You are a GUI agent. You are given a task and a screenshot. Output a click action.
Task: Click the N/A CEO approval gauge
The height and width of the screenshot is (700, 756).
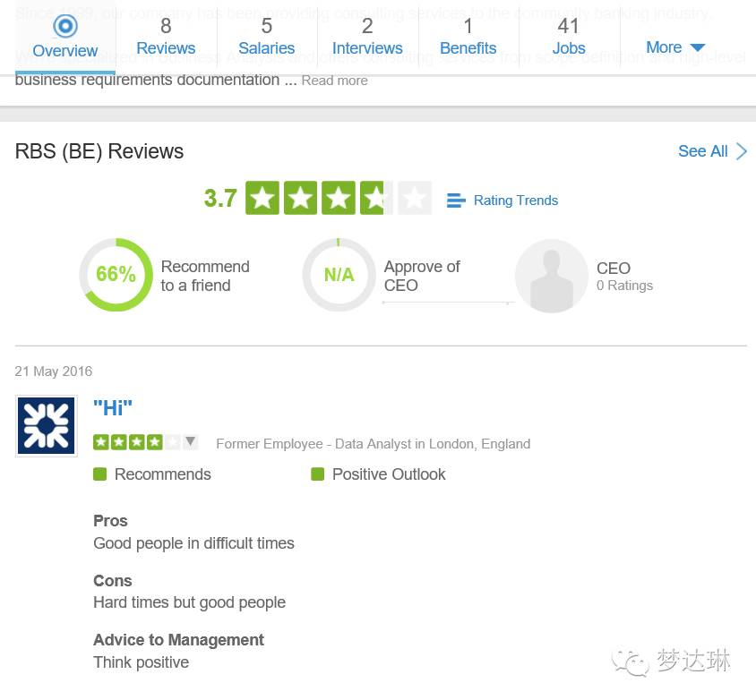tap(339, 275)
